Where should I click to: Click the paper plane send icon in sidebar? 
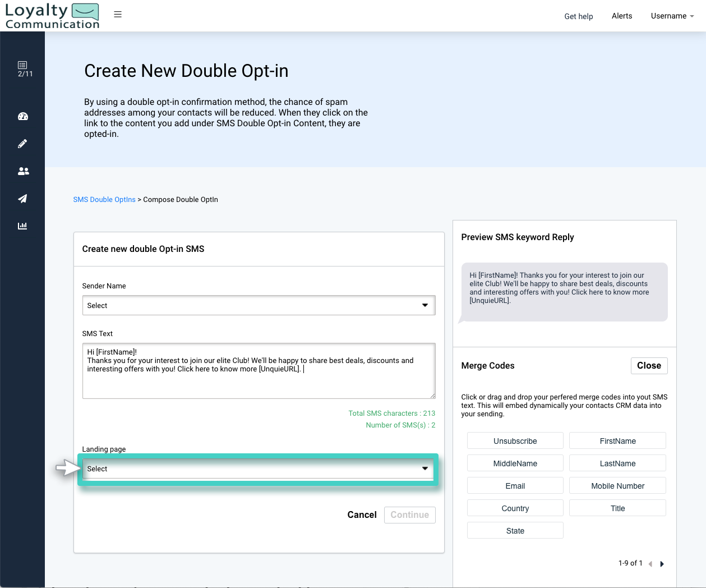pos(22,199)
